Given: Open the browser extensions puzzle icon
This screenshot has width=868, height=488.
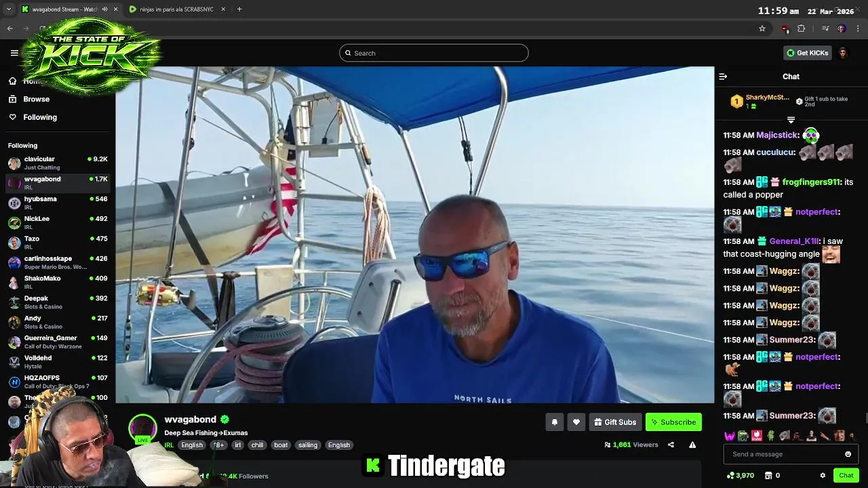Looking at the screenshot, I should point(802,28).
